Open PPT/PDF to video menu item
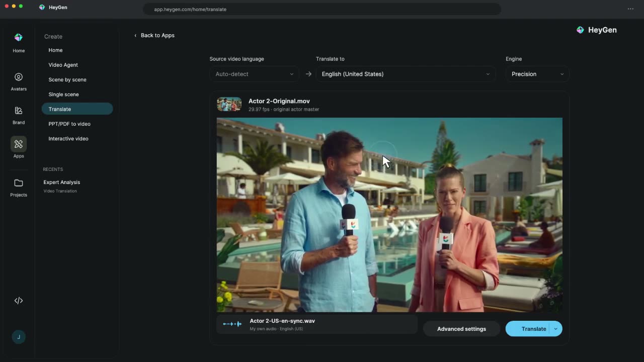Viewport: 644px width, 362px height. pyautogui.click(x=69, y=124)
